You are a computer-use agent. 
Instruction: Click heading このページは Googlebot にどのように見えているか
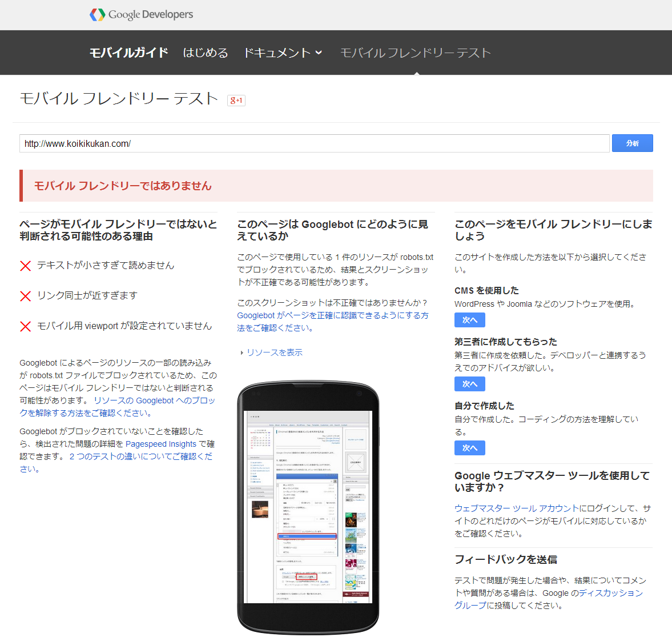tap(332, 230)
